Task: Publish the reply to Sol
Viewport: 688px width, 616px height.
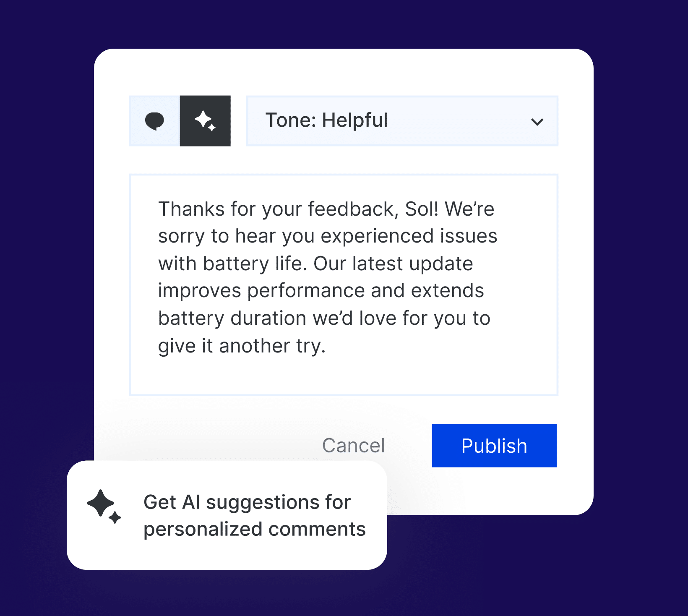Action: tap(494, 446)
